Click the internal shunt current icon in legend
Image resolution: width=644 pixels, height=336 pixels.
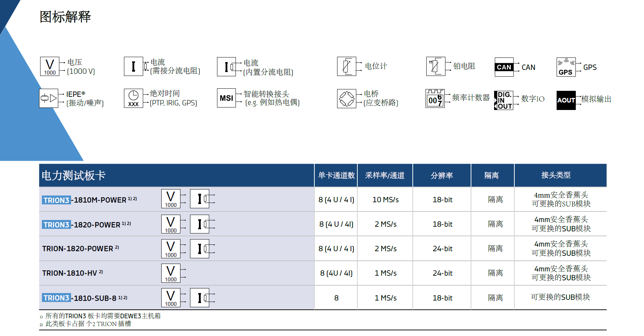[x=227, y=67]
